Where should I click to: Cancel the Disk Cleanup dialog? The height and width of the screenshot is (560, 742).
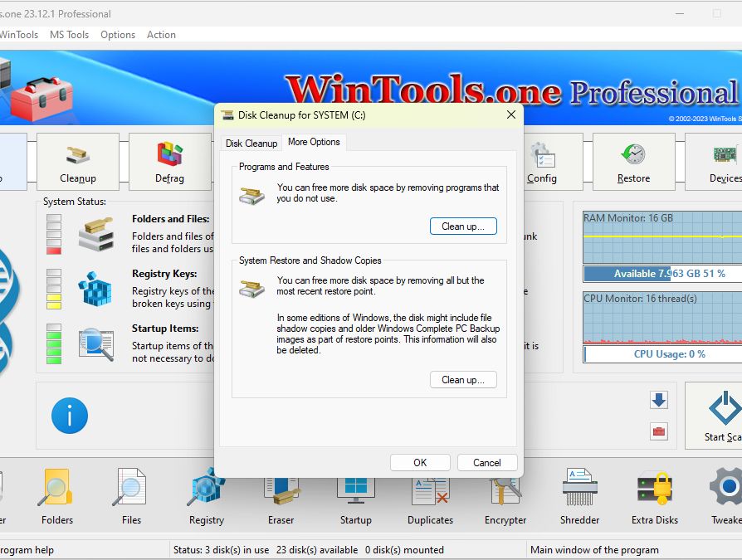487,463
